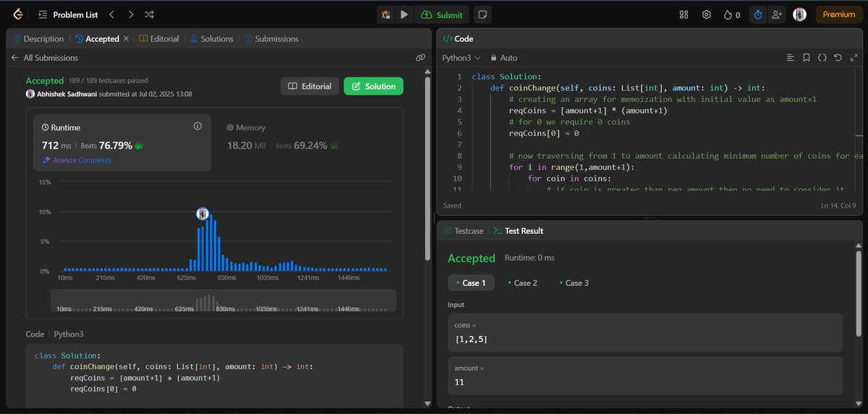868x414 pixels.
Task: Click the 76.79% beats value
Action: (116, 145)
